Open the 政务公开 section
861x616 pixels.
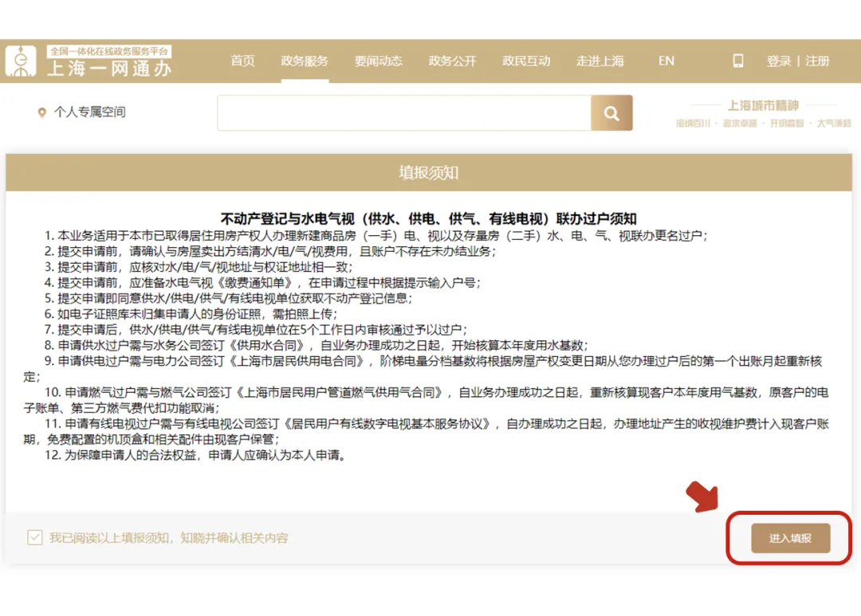coord(452,61)
